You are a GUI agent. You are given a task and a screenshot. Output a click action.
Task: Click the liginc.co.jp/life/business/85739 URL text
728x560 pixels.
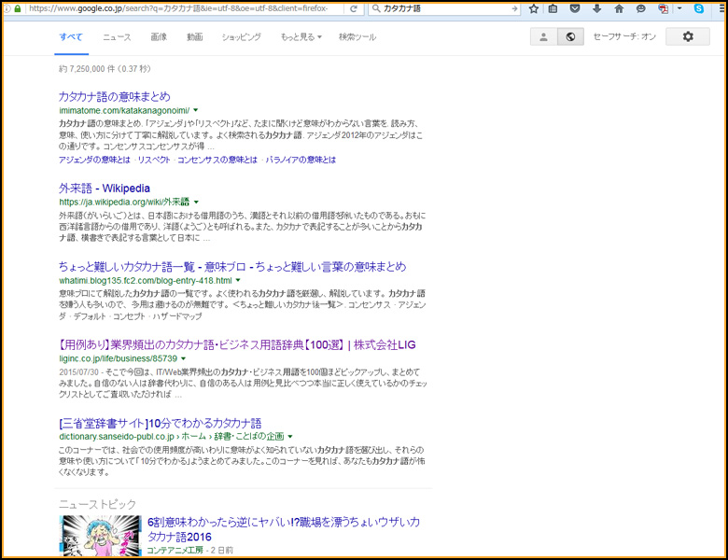click(118, 358)
